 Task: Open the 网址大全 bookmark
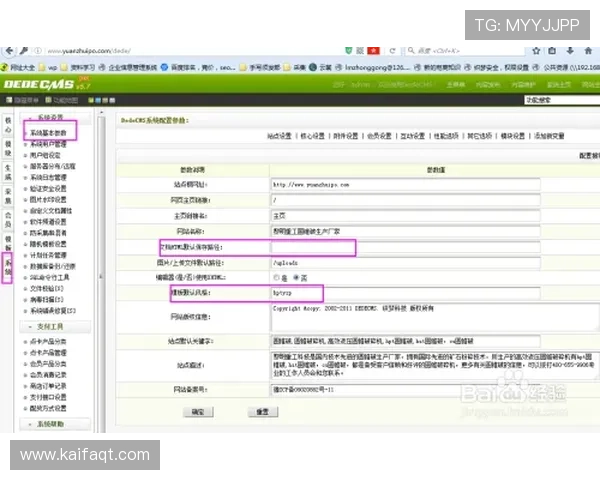pos(18,67)
